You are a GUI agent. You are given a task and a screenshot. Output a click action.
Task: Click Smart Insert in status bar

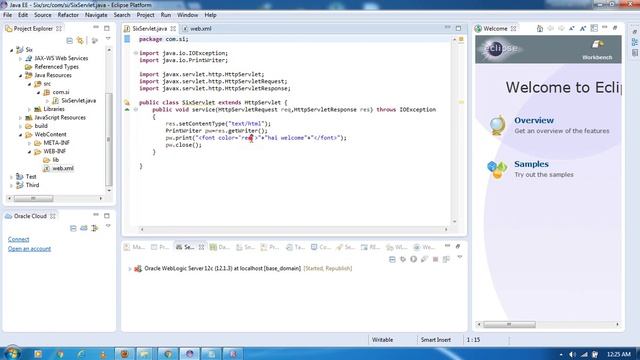click(x=436, y=340)
